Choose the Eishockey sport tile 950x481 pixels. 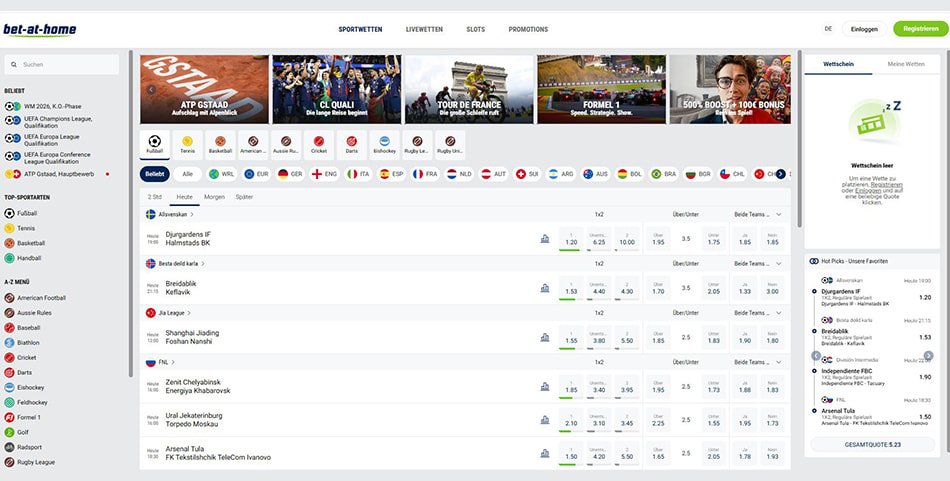coord(384,145)
